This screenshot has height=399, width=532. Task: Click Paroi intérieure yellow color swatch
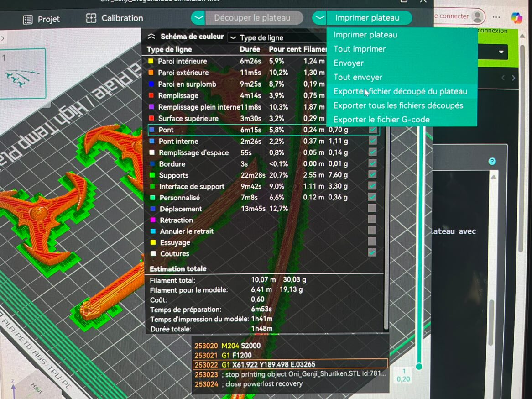151,61
